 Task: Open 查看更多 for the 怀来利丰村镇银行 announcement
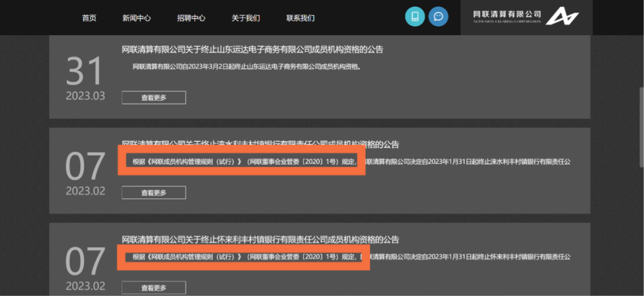point(154,288)
